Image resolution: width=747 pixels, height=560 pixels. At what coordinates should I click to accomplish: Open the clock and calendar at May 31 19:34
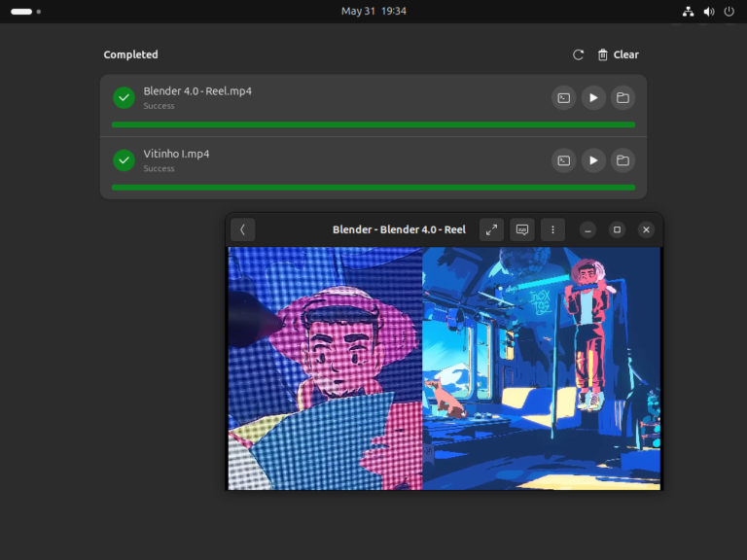(x=373, y=12)
